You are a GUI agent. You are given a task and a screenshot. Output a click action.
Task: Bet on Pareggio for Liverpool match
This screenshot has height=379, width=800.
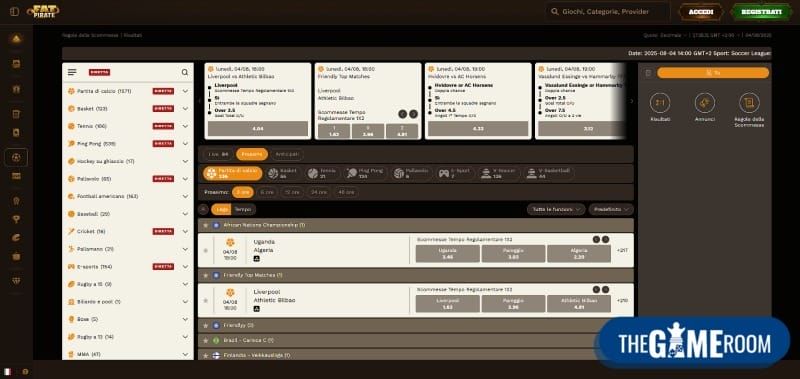pos(513,304)
